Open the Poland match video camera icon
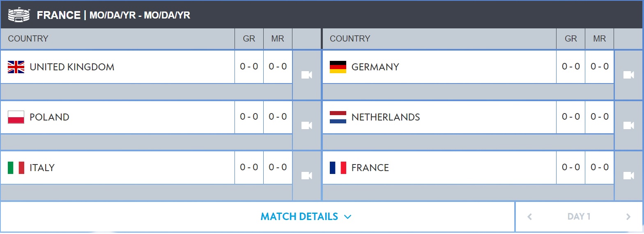 pos(306,125)
